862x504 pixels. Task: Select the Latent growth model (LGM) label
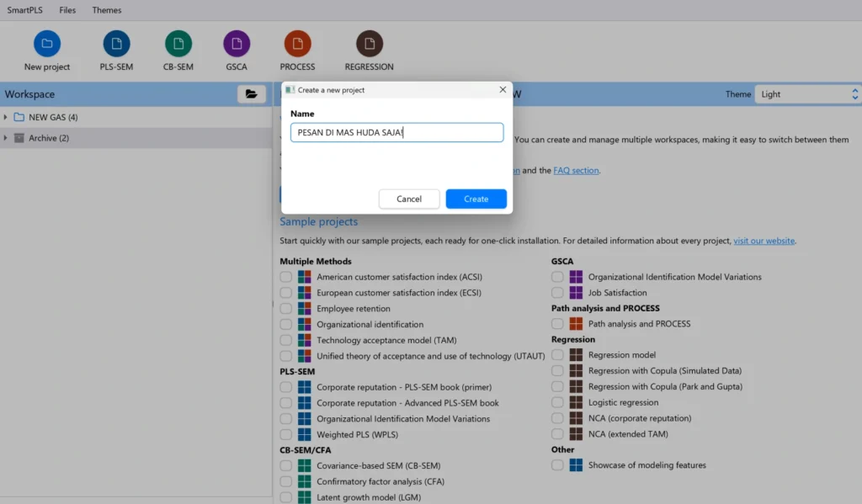coord(369,497)
